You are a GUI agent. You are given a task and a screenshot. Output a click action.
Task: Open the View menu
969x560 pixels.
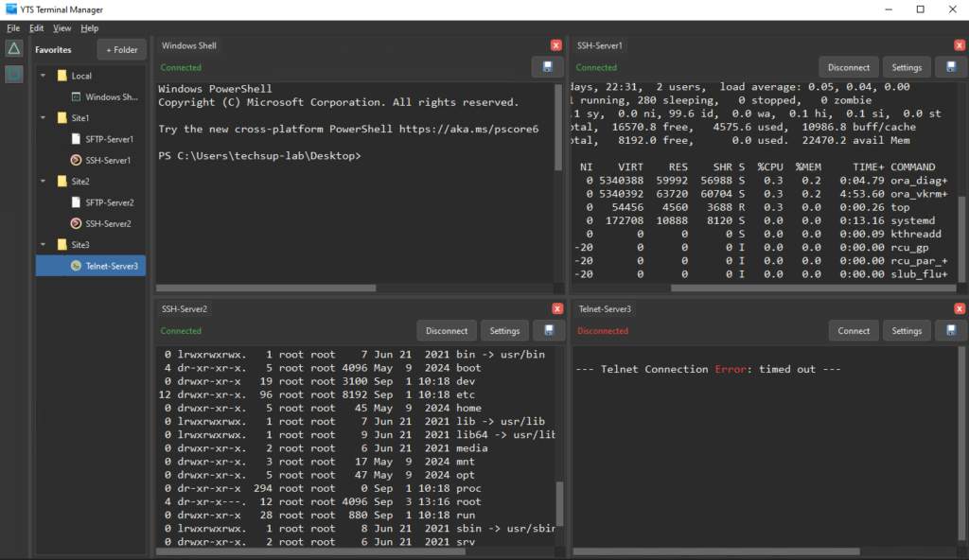pyautogui.click(x=62, y=28)
